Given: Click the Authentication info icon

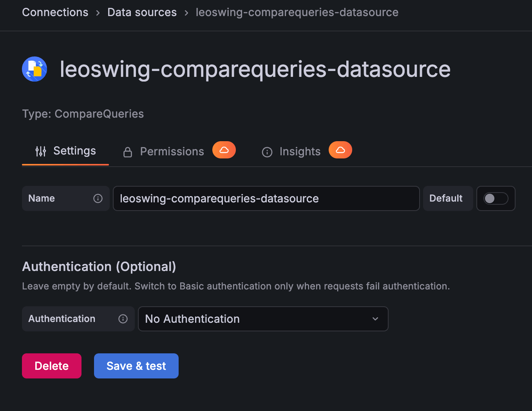Looking at the screenshot, I should click(123, 319).
